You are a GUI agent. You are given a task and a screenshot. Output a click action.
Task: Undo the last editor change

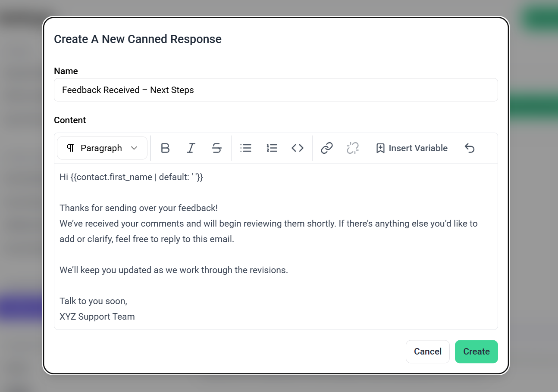[470, 148]
